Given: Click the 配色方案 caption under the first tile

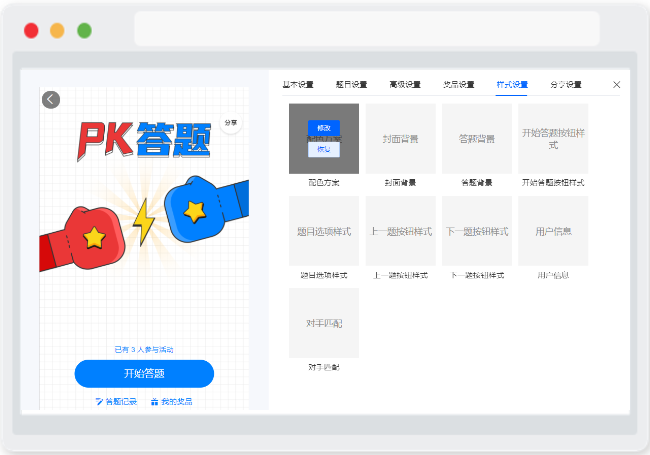Looking at the screenshot, I should [324, 183].
